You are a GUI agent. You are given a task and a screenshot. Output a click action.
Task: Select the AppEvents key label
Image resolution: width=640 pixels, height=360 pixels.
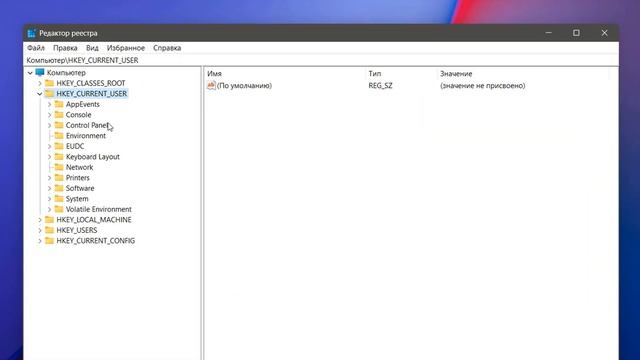coord(82,104)
